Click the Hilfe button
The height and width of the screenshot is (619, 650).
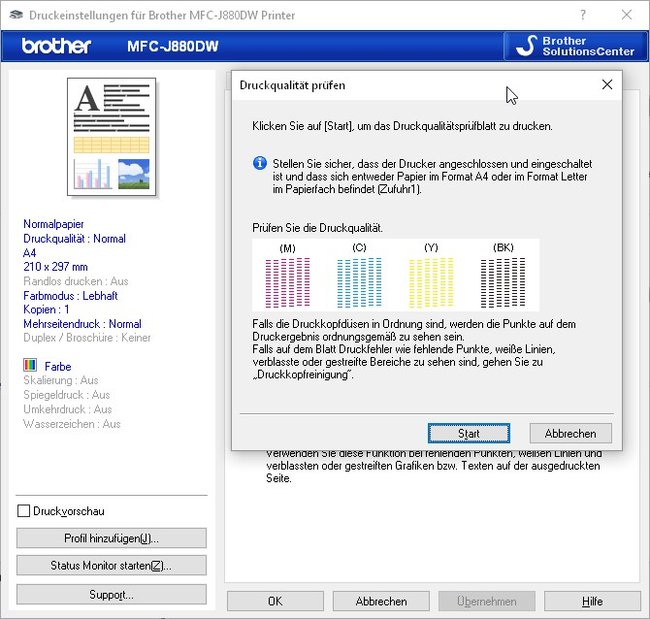point(592,601)
